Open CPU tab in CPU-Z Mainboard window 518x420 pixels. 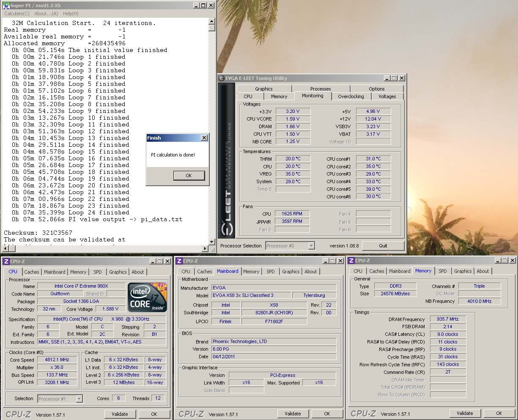[186, 272]
